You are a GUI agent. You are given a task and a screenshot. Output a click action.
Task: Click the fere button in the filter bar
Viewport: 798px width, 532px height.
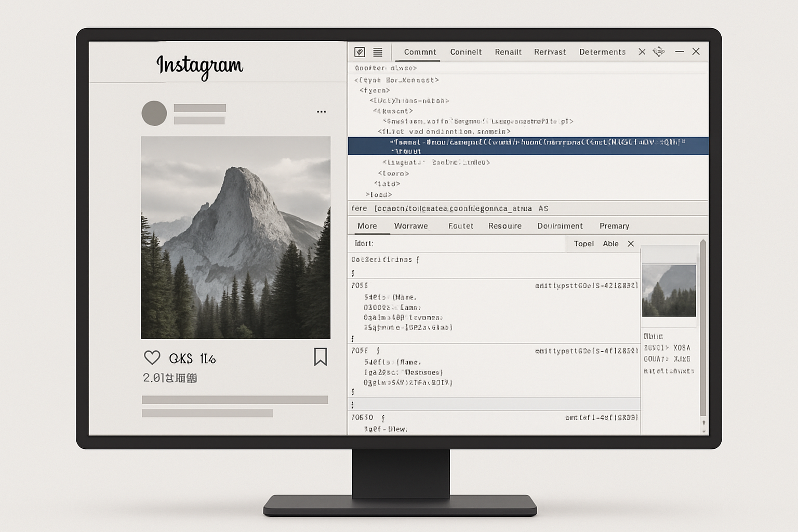[360, 208]
